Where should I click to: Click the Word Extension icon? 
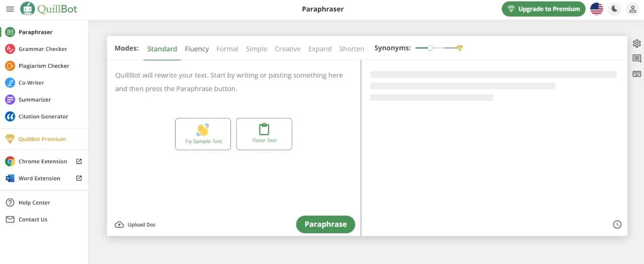point(10,178)
